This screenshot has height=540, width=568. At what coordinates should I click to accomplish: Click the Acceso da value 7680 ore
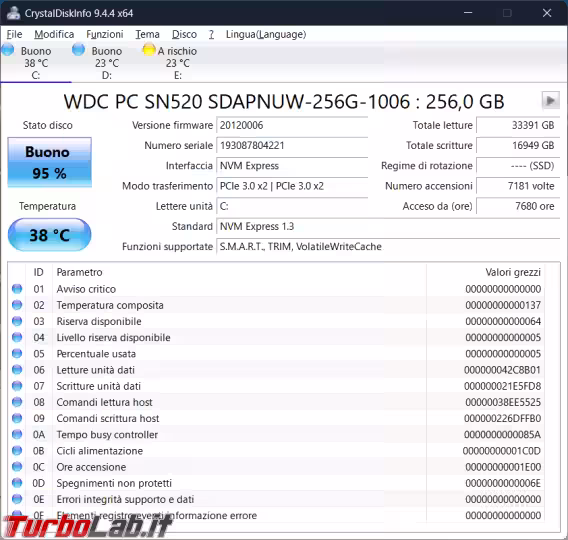(518, 206)
